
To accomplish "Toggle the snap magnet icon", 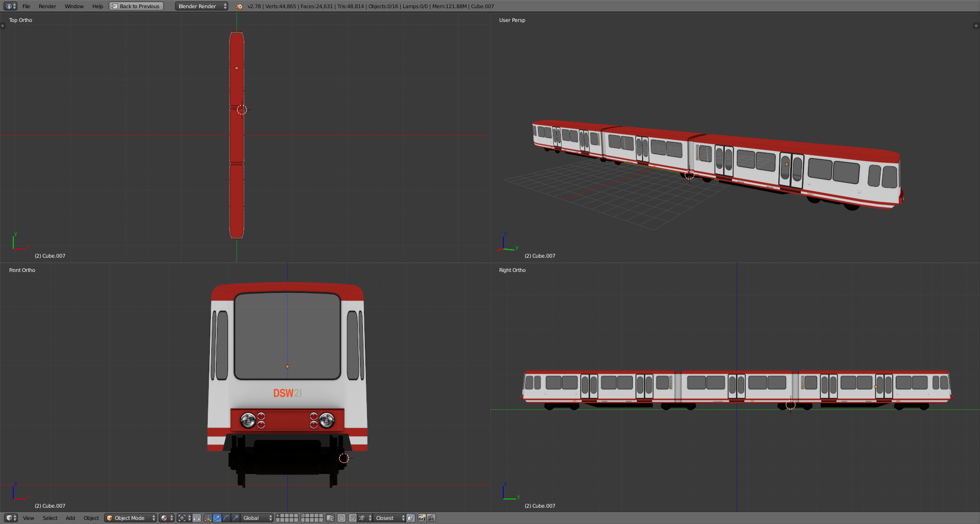I will [352, 518].
